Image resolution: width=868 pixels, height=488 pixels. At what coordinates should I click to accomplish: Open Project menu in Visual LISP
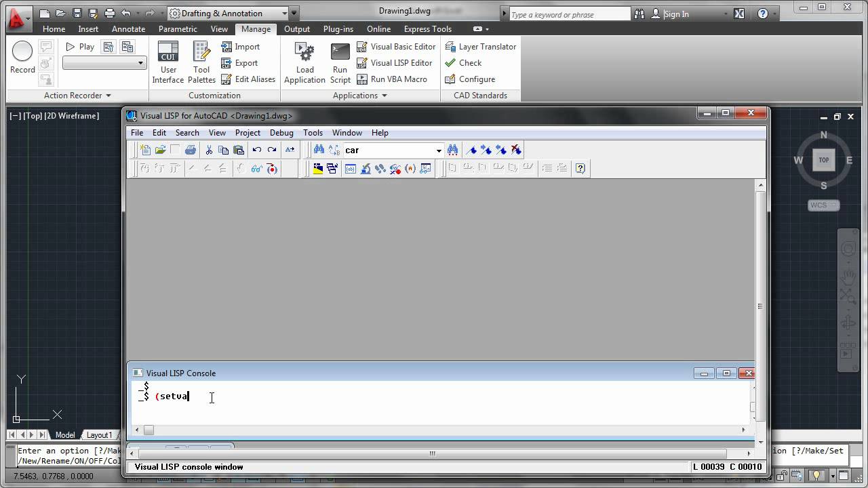[248, 133]
